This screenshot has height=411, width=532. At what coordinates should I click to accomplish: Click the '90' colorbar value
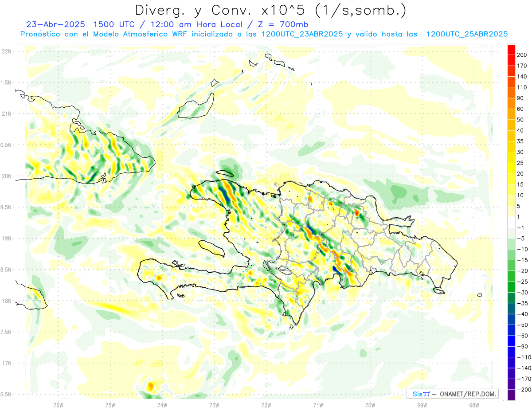coord(521,98)
